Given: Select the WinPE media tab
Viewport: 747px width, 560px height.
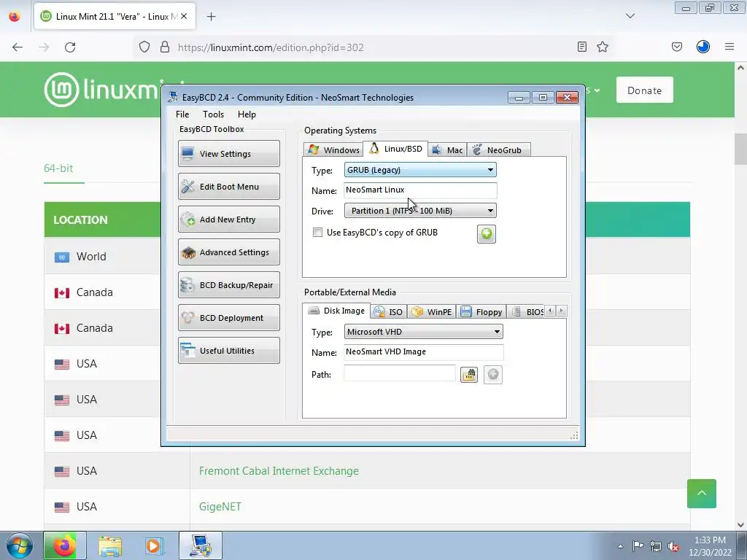Looking at the screenshot, I should 432,312.
